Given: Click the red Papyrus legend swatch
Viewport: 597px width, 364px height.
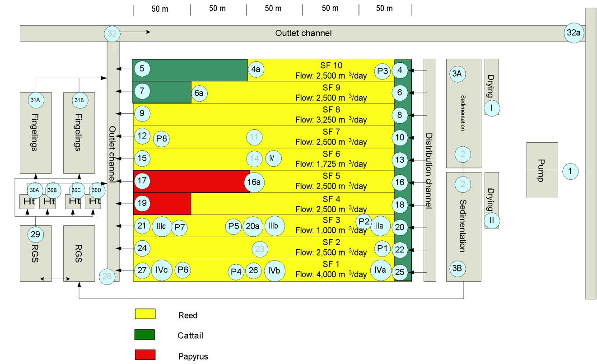Looking at the screenshot, I should (x=145, y=354).
